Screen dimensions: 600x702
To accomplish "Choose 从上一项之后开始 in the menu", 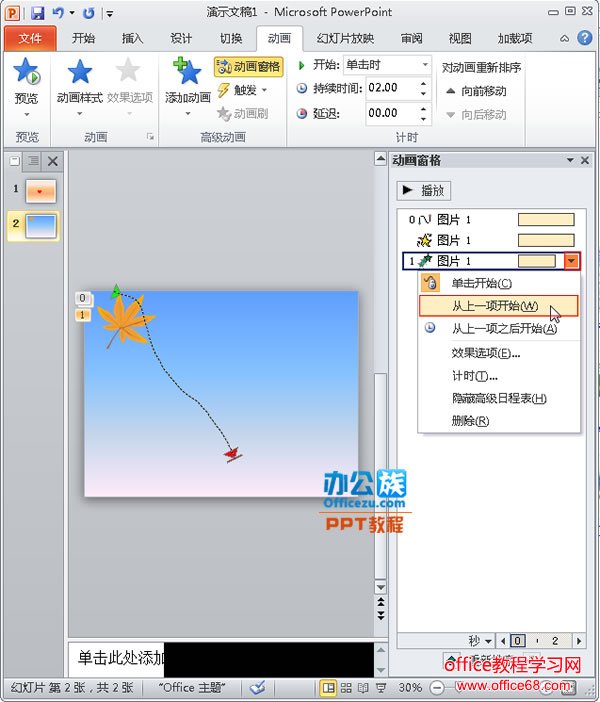I will [x=498, y=329].
